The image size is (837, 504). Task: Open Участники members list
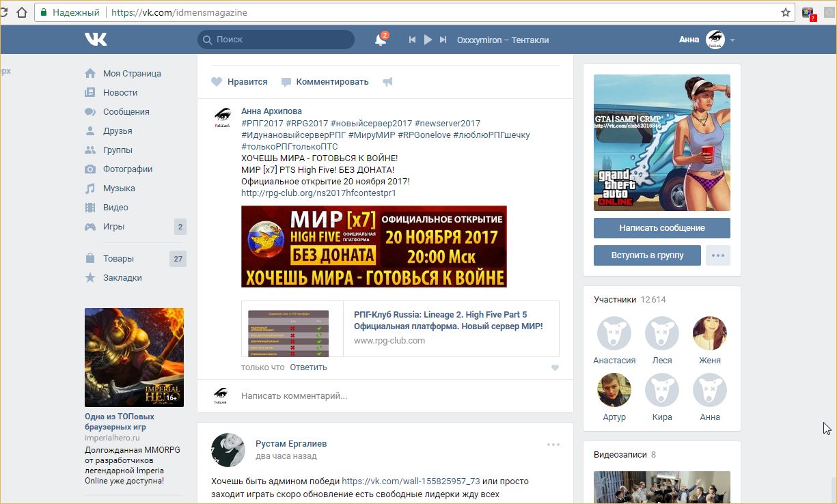[x=630, y=300]
